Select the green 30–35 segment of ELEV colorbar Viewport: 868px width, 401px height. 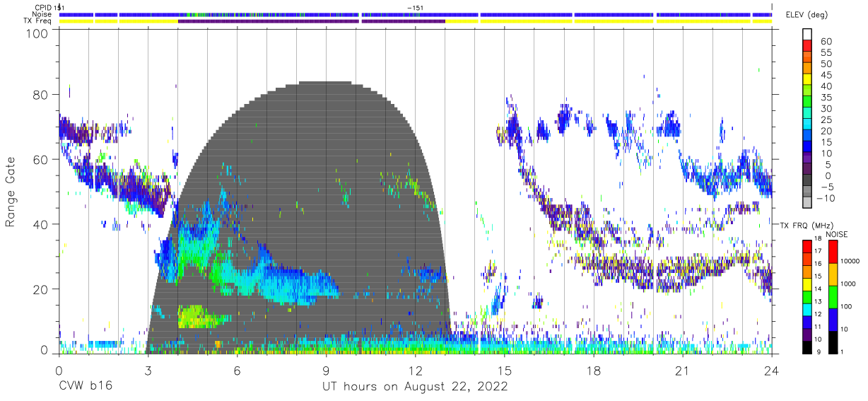tap(807, 101)
